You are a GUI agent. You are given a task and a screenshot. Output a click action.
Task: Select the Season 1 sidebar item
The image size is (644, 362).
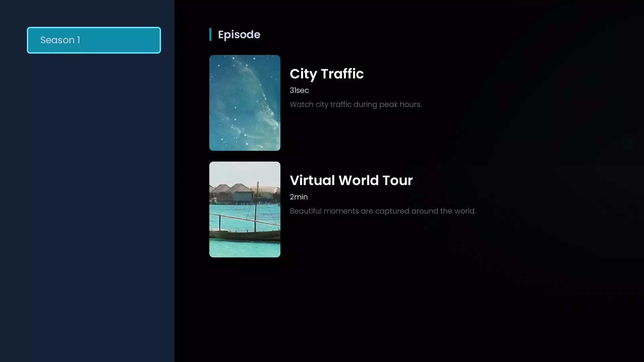(94, 40)
